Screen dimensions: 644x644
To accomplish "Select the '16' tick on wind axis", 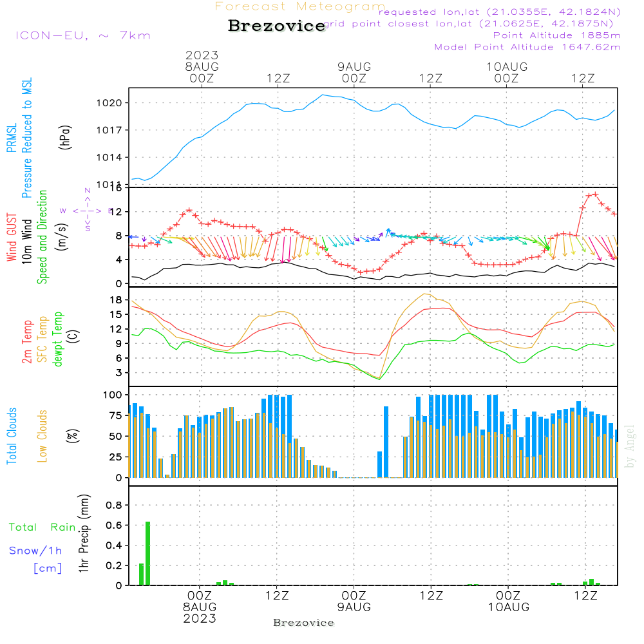I will coord(117,188).
